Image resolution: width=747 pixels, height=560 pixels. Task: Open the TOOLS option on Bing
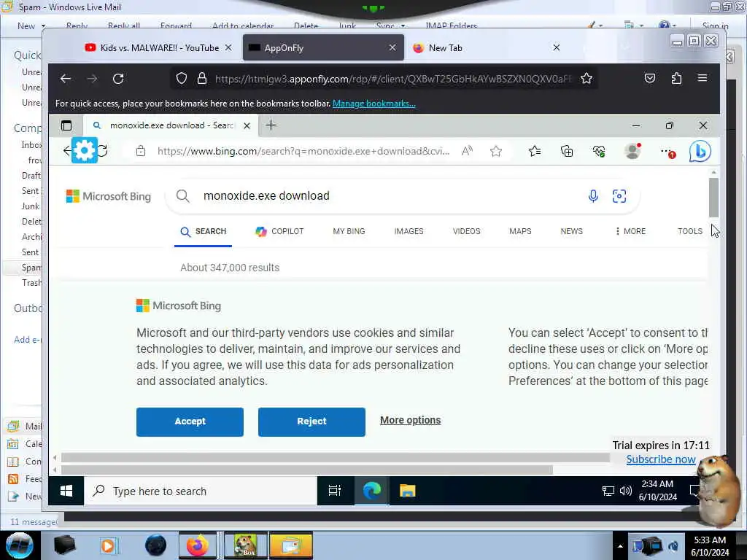pyautogui.click(x=690, y=231)
